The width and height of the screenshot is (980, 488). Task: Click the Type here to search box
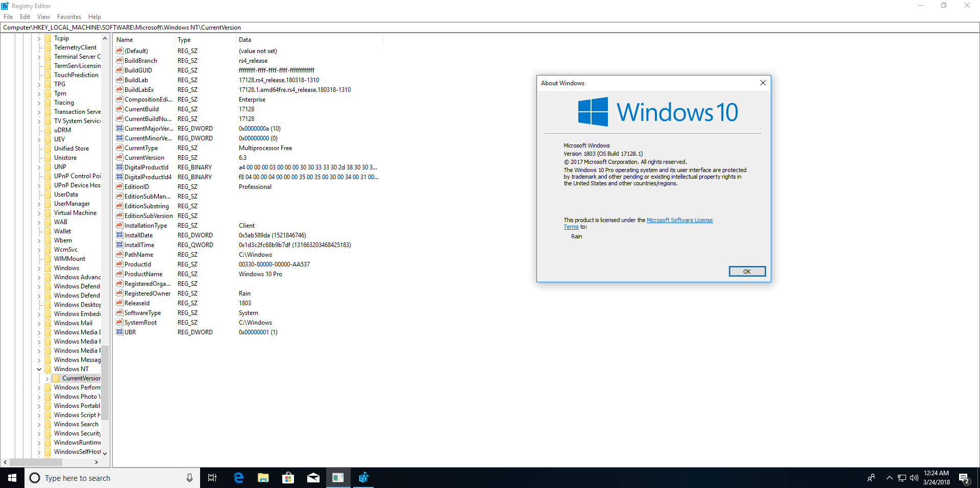click(112, 478)
